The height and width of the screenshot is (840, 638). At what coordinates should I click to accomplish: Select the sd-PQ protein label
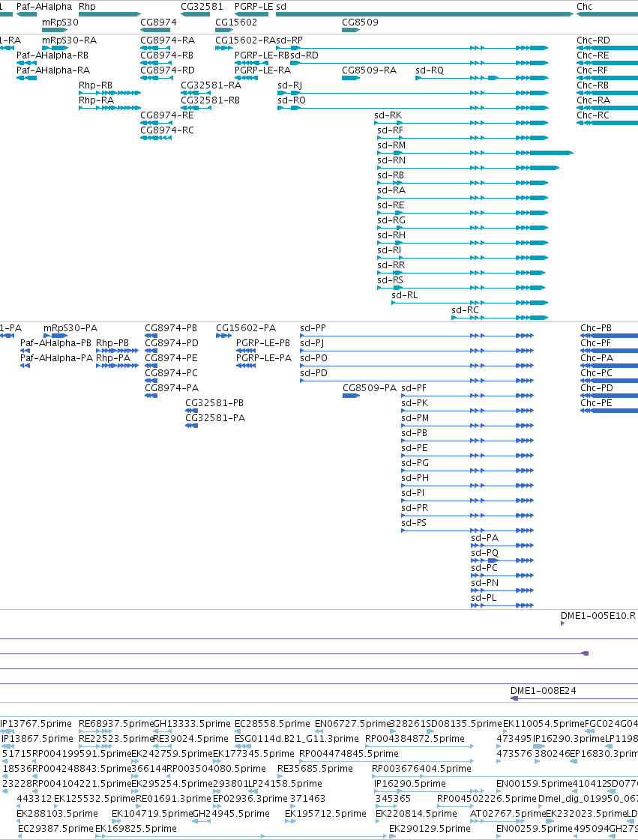point(484,553)
